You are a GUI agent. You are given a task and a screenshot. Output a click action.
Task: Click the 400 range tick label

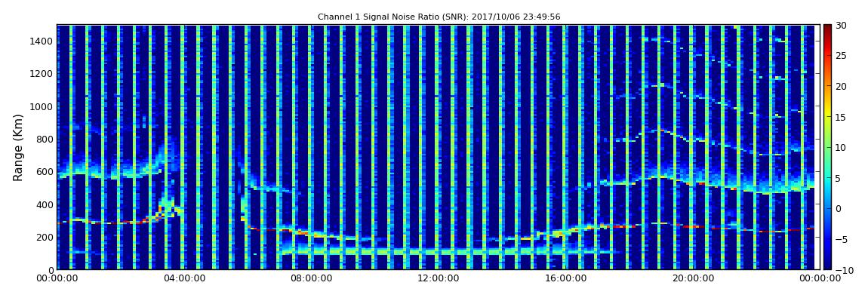(x=45, y=204)
